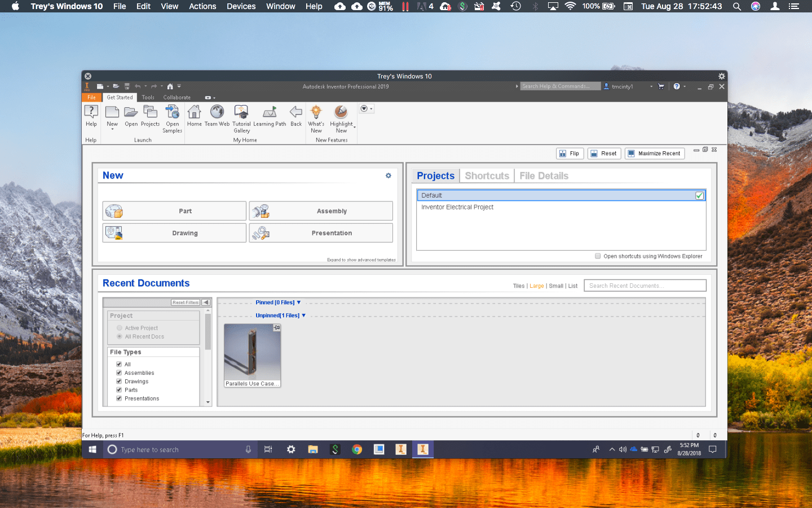This screenshot has width=812, height=508.
Task: Pin the Parallels Use Case document
Action: (x=277, y=327)
